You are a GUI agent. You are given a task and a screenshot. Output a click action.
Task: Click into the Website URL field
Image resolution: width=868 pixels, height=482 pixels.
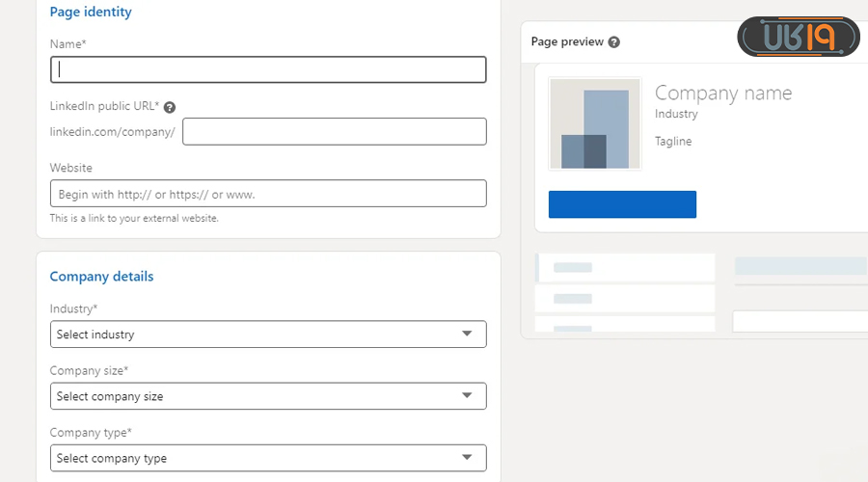(268, 194)
